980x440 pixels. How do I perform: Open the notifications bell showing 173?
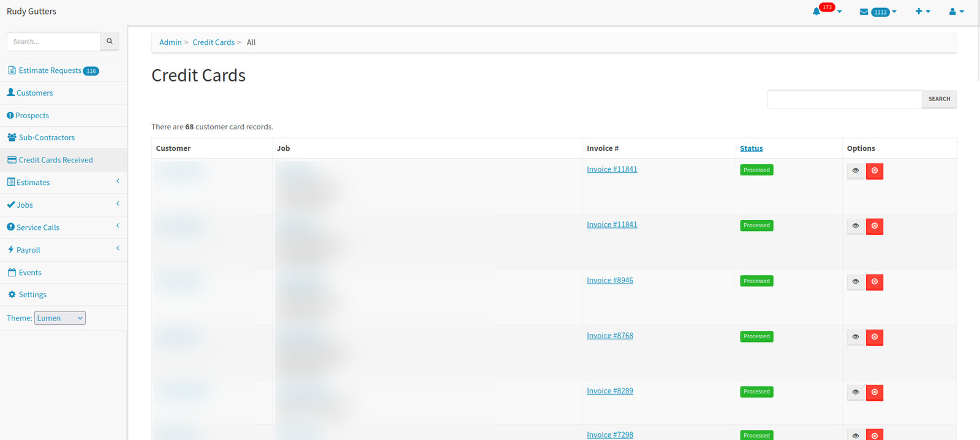click(826, 11)
